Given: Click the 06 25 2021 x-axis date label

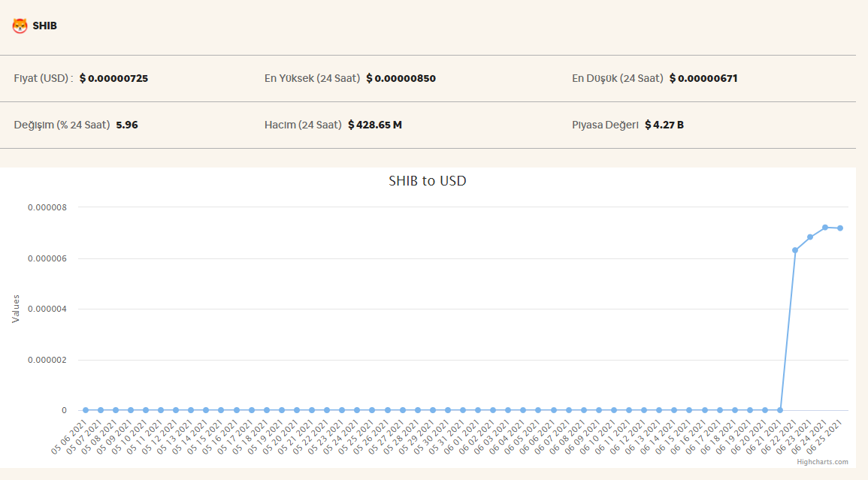Looking at the screenshot, I should [x=824, y=437].
